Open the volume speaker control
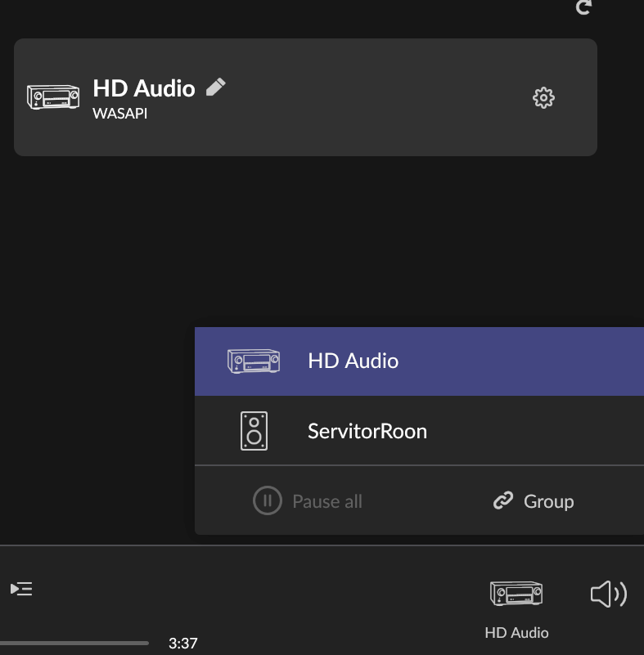 pyautogui.click(x=608, y=594)
